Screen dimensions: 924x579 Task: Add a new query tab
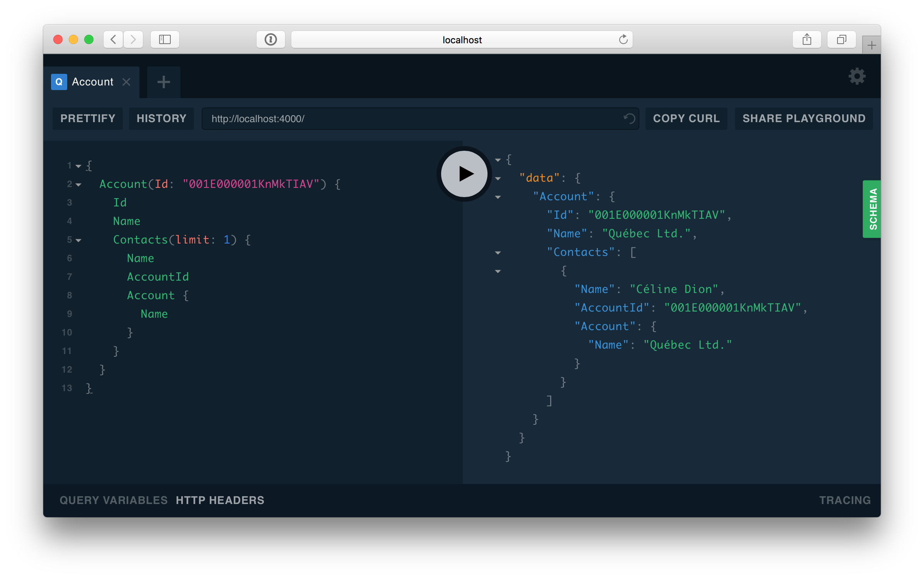[x=163, y=82]
